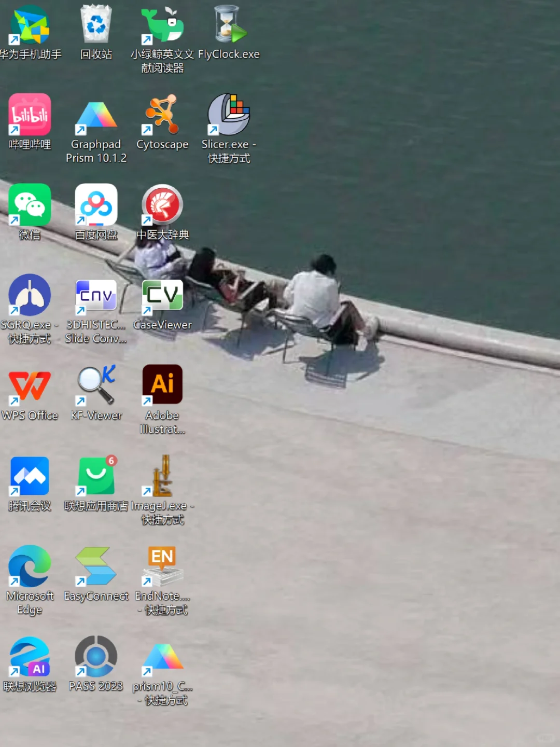Open the 回收站 recycle bin
Image resolution: width=560 pixels, height=747 pixels.
[96, 24]
